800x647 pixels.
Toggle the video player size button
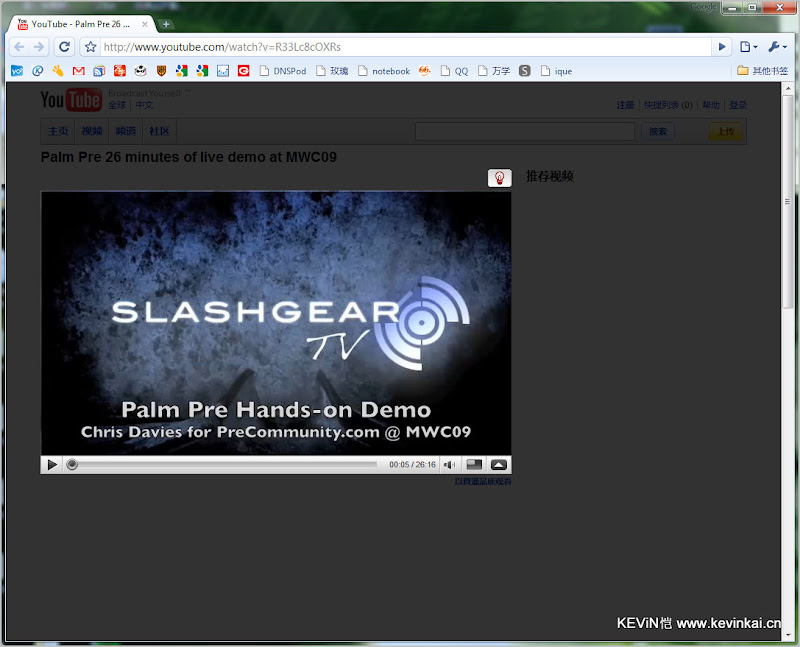(474, 465)
